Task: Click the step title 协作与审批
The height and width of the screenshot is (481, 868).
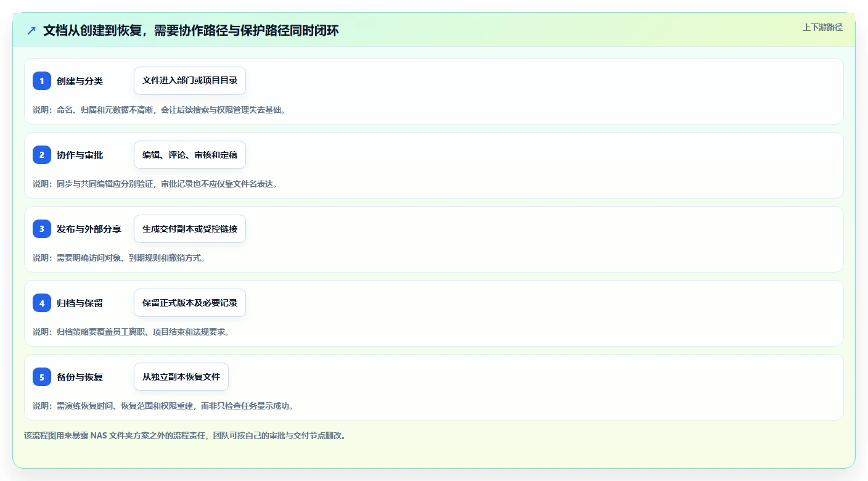Action: pos(80,155)
